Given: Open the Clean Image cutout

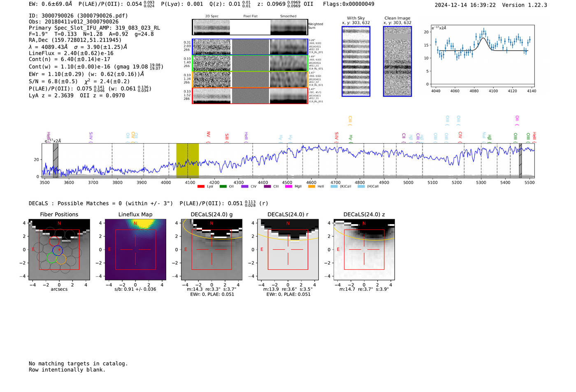Looking at the screenshot, I should point(397,61).
